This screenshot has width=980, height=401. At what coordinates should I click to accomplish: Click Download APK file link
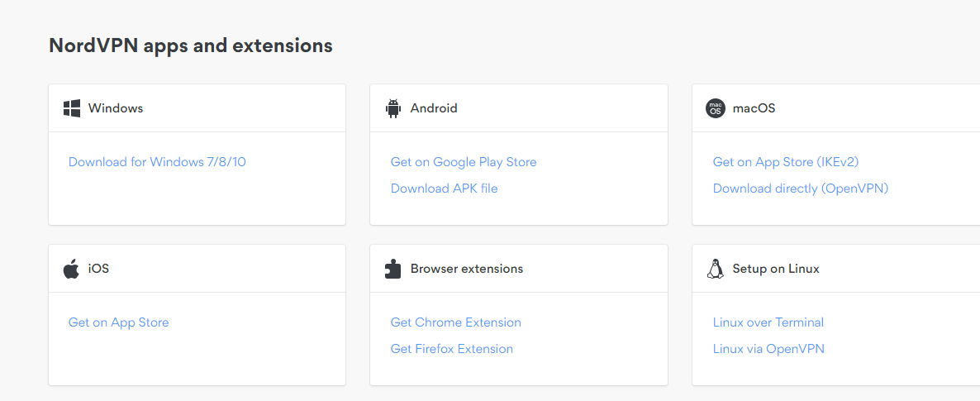point(445,189)
